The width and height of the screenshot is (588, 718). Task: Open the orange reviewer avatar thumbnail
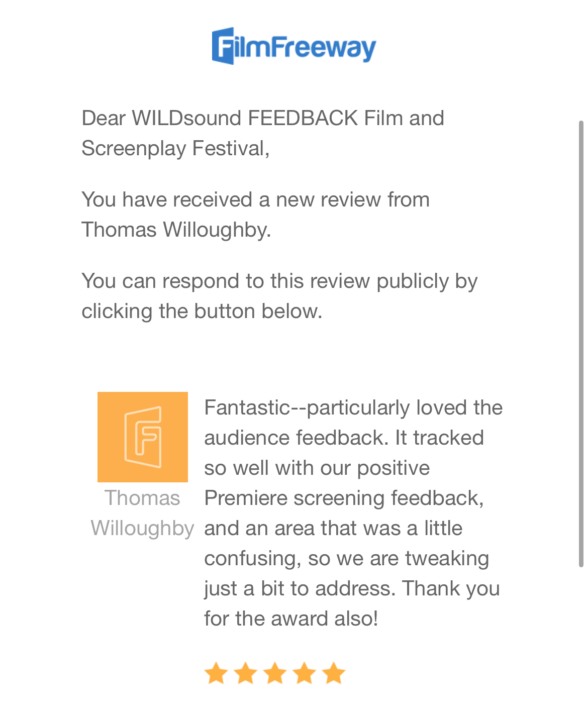pyautogui.click(x=143, y=437)
